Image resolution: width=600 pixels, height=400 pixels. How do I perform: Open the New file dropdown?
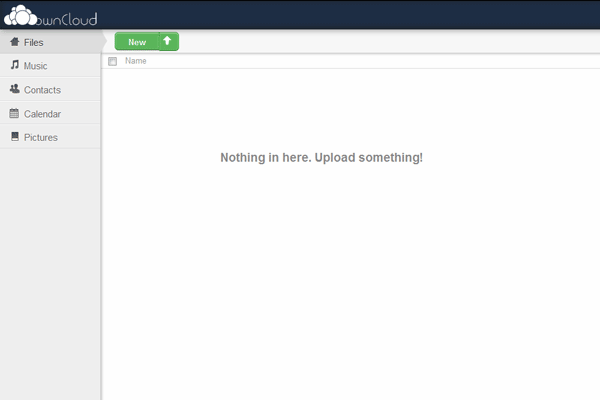137,42
